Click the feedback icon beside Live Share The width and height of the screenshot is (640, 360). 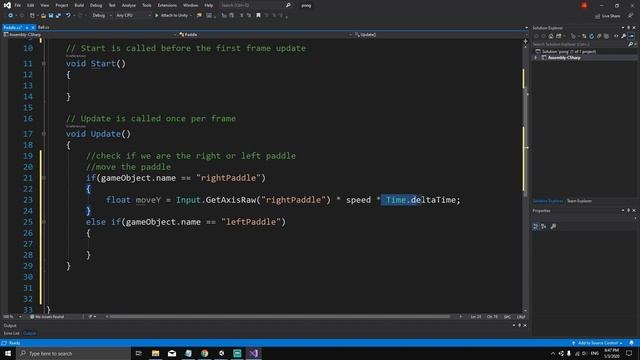tap(631, 16)
